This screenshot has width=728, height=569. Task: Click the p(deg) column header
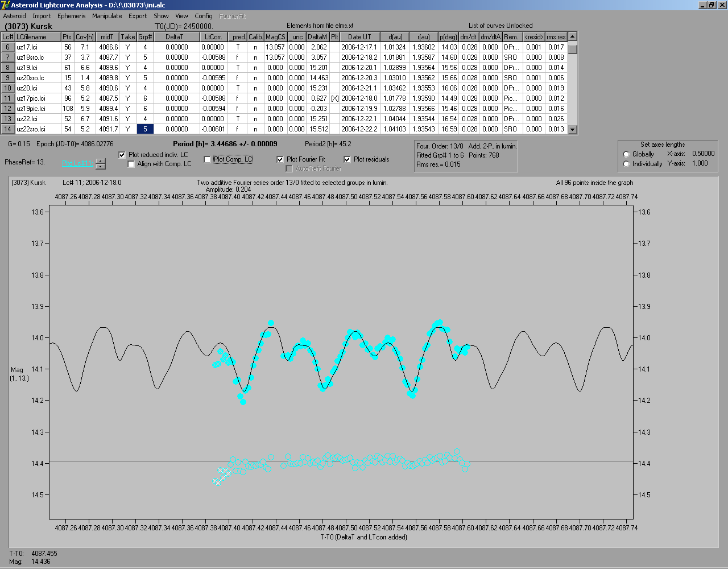click(448, 37)
